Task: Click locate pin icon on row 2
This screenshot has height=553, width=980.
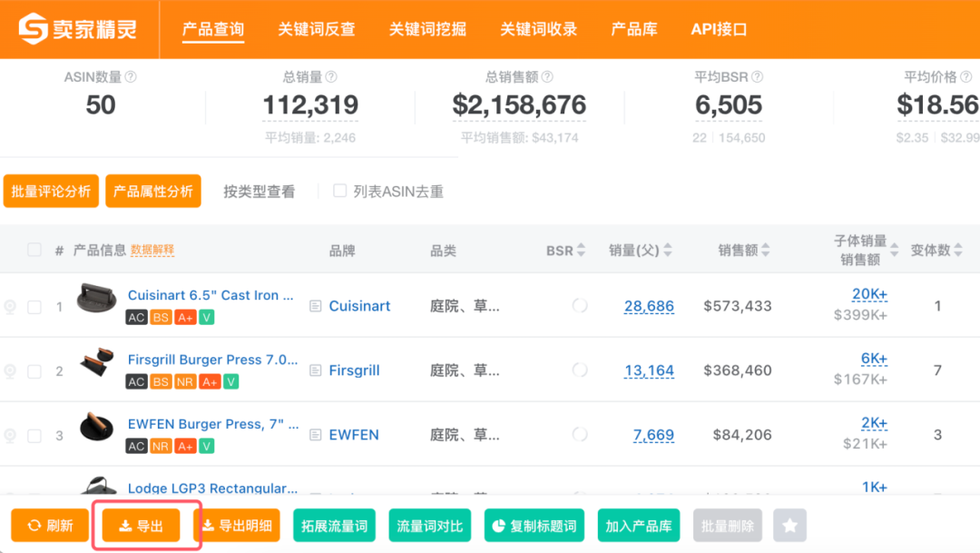Action: tap(10, 371)
